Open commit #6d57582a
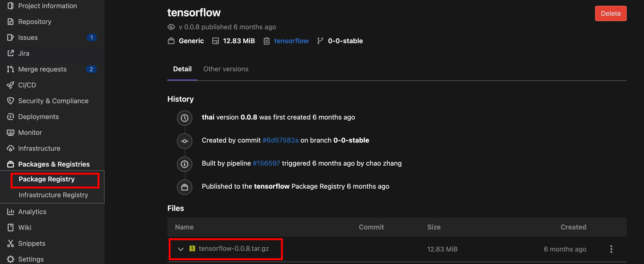Image resolution: width=644 pixels, height=264 pixels. [280, 140]
